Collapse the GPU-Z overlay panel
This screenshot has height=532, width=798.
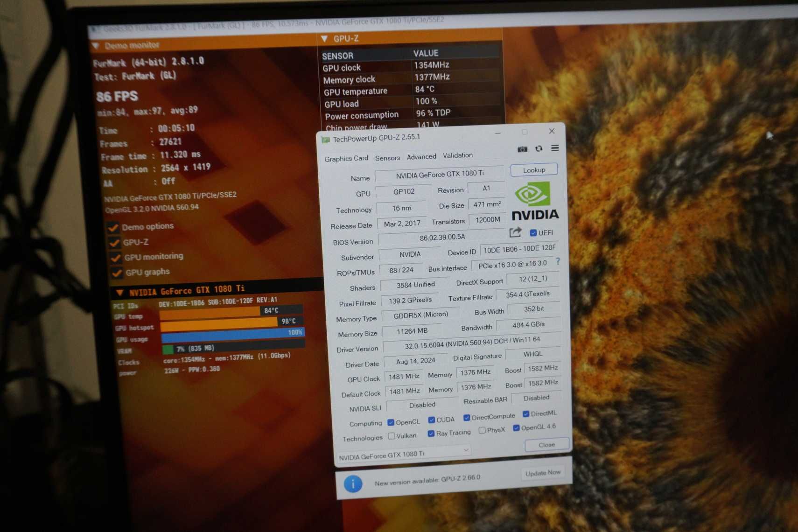coord(325,38)
